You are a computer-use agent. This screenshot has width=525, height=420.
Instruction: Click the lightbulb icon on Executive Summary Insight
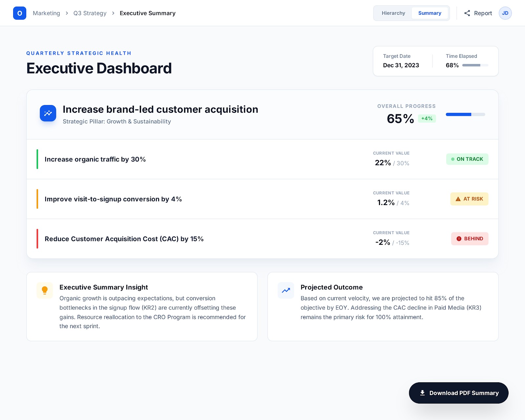pos(45,290)
